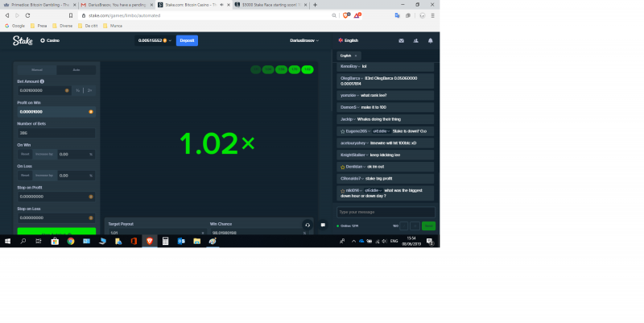
Task: Switch to Primedice Bitcoin Gambling tab
Action: [x=39, y=5]
